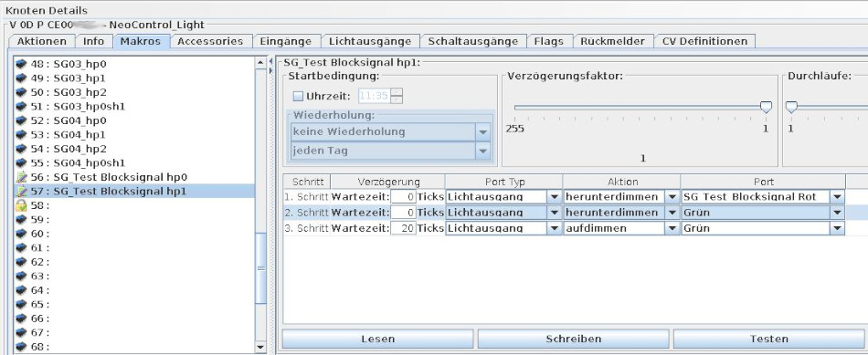Image resolution: width=868 pixels, height=355 pixels.
Task: Open the keine Wiederholung dropdown
Action: 483,132
